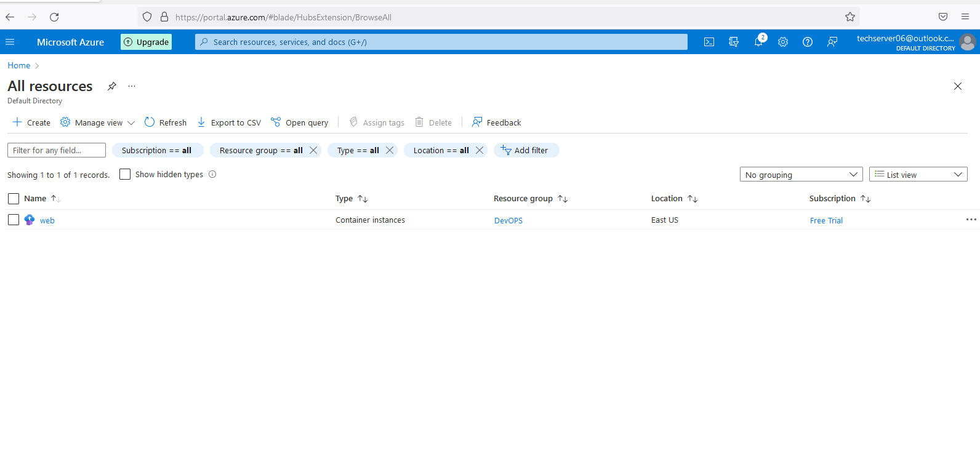This screenshot has width=980, height=451.
Task: Click Delete in the command bar
Action: [433, 122]
